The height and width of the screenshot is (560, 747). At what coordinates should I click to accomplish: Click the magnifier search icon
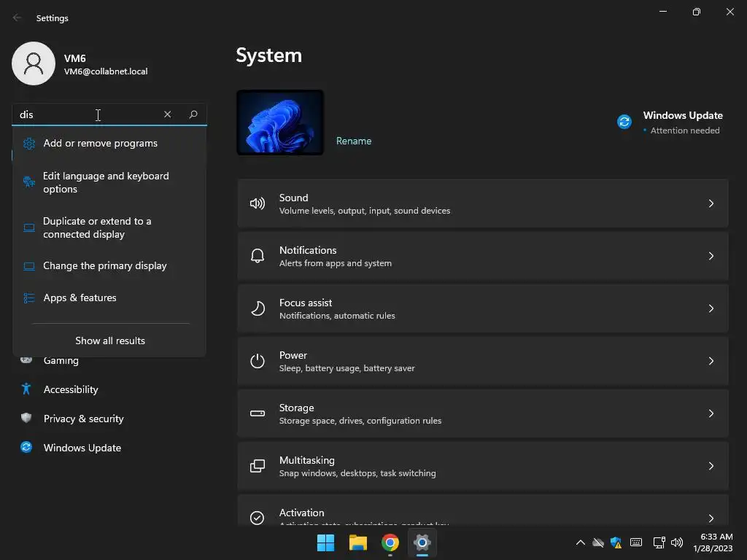coord(193,114)
